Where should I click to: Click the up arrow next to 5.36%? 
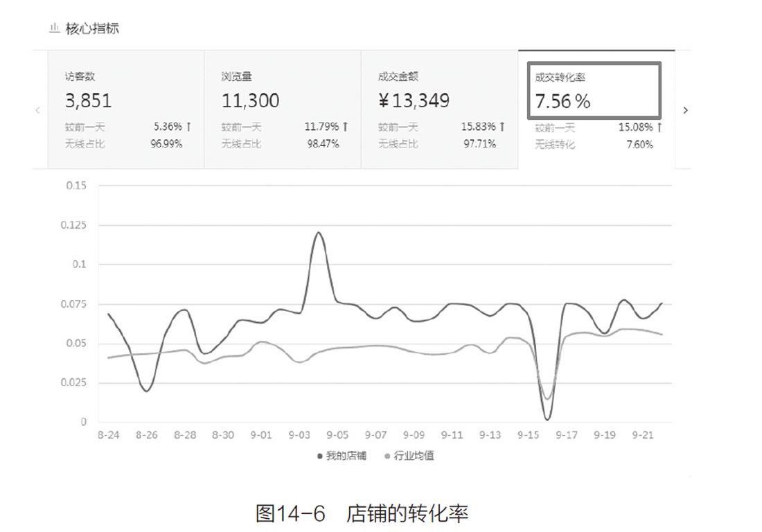pyautogui.click(x=188, y=127)
